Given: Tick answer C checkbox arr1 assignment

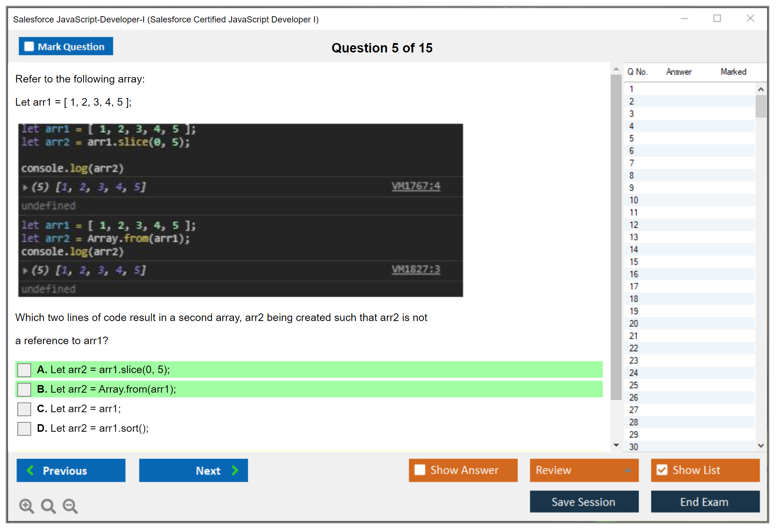Looking at the screenshot, I should click(24, 409).
